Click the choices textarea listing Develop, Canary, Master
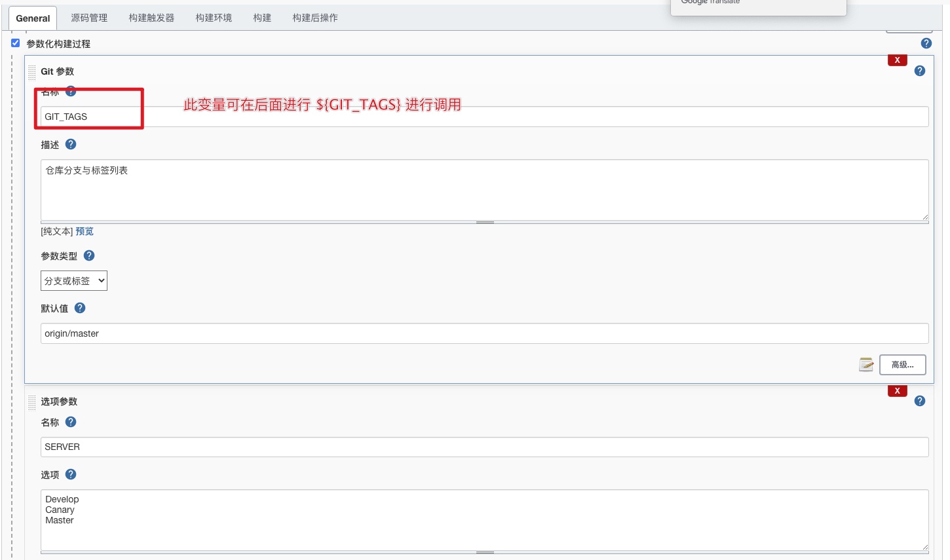The width and height of the screenshot is (950, 560). pos(484,520)
